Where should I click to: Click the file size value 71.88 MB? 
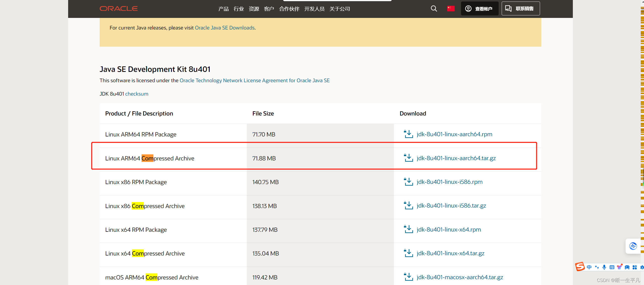tap(264, 158)
